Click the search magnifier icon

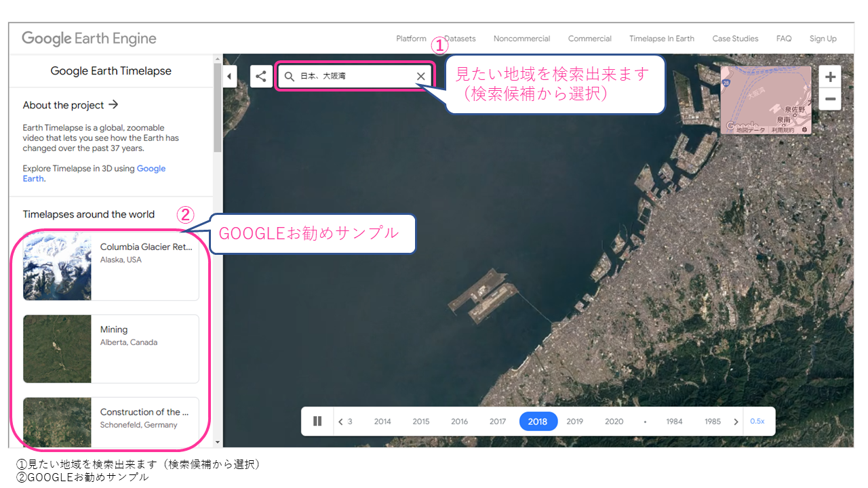pyautogui.click(x=290, y=77)
